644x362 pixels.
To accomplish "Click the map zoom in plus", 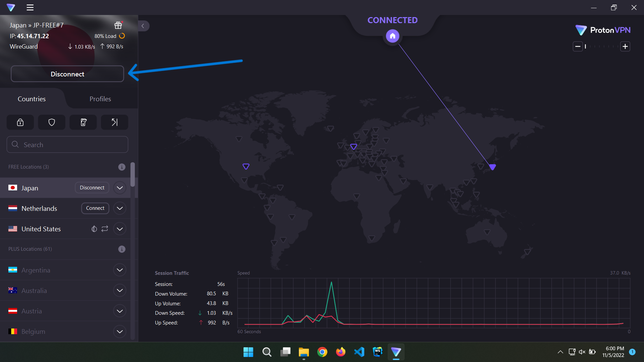I will pos(625,47).
